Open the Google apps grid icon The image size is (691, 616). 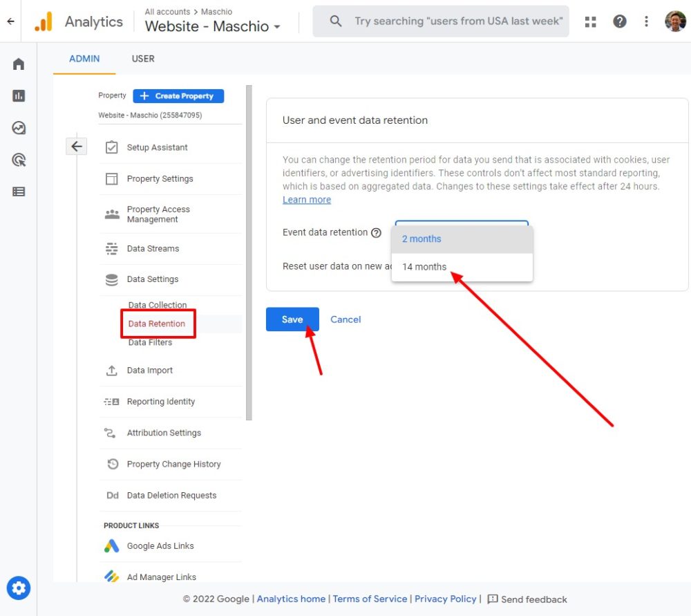tap(590, 21)
